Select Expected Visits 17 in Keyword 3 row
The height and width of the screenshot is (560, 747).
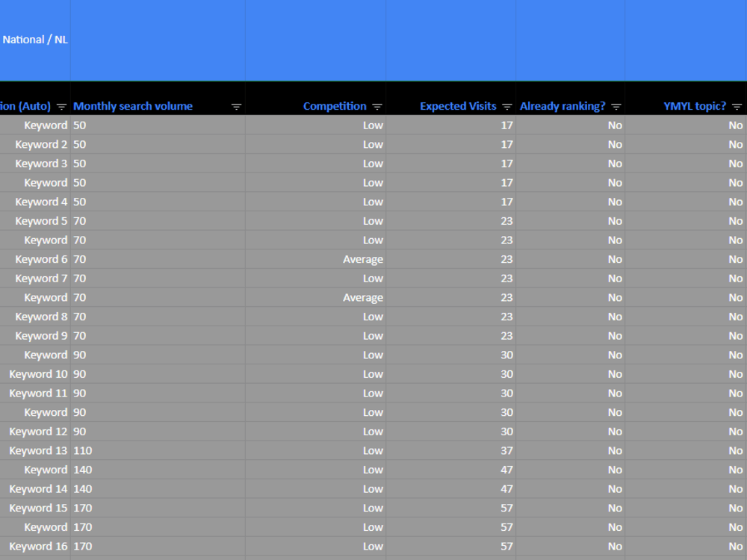(x=450, y=164)
